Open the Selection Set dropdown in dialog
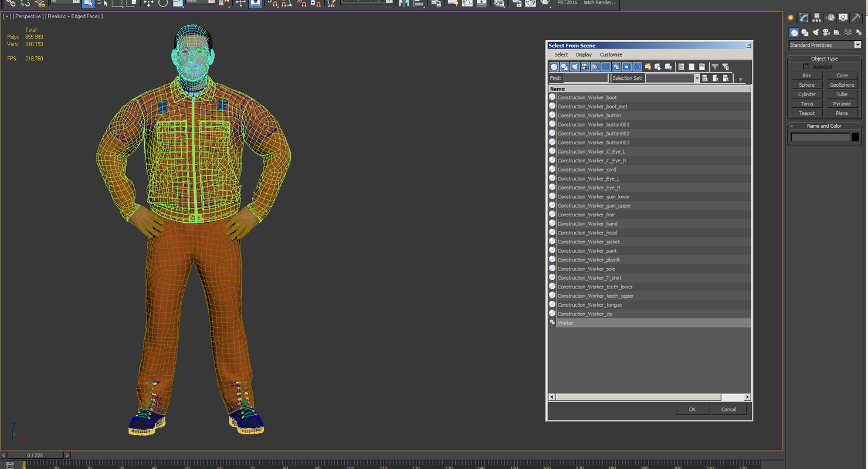 697,78
